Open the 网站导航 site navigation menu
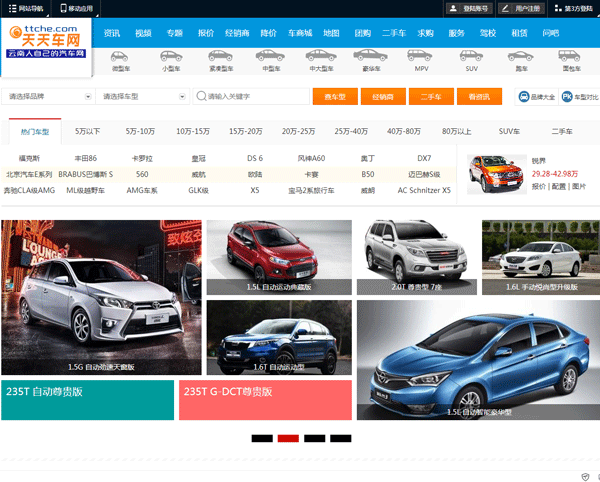Screen dimensions: 600x482 click(26, 8)
